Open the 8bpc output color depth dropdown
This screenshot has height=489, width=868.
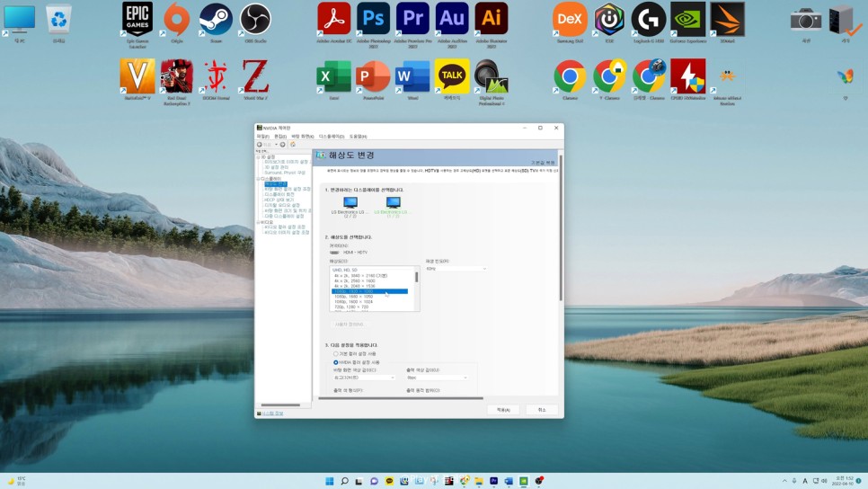coord(438,378)
